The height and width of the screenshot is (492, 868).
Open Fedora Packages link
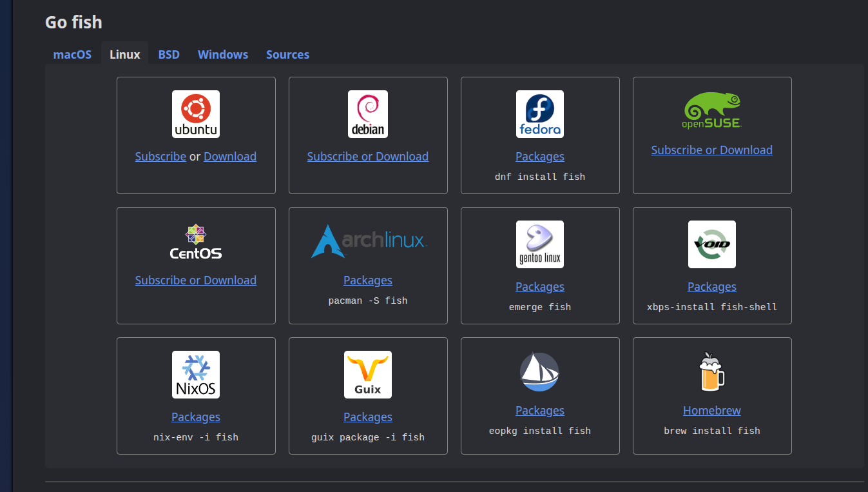(x=540, y=157)
